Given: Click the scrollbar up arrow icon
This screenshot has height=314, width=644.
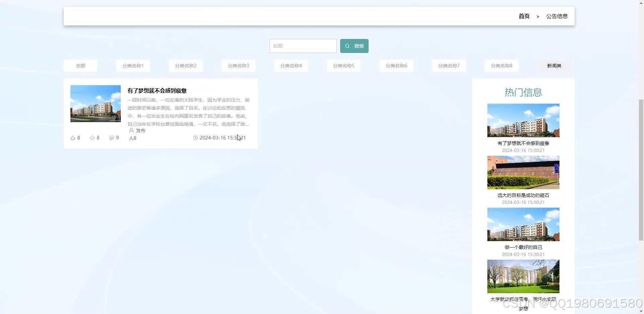Looking at the screenshot, I should (640, 3).
